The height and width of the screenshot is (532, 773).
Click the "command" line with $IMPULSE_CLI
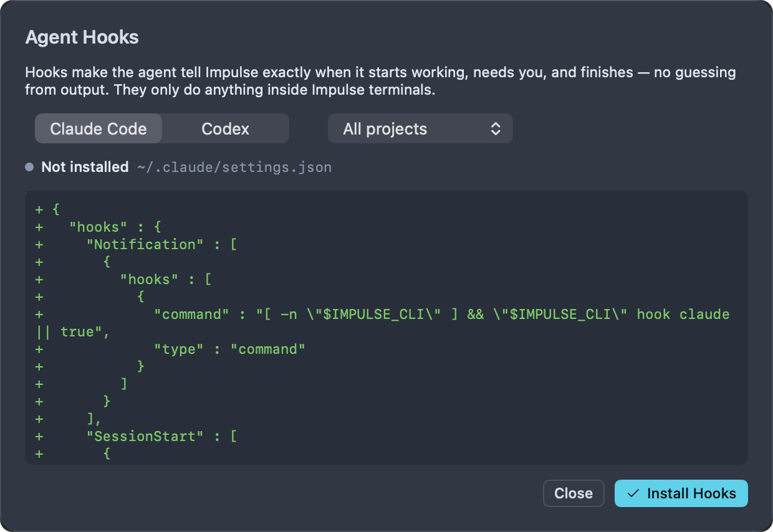tap(383, 314)
